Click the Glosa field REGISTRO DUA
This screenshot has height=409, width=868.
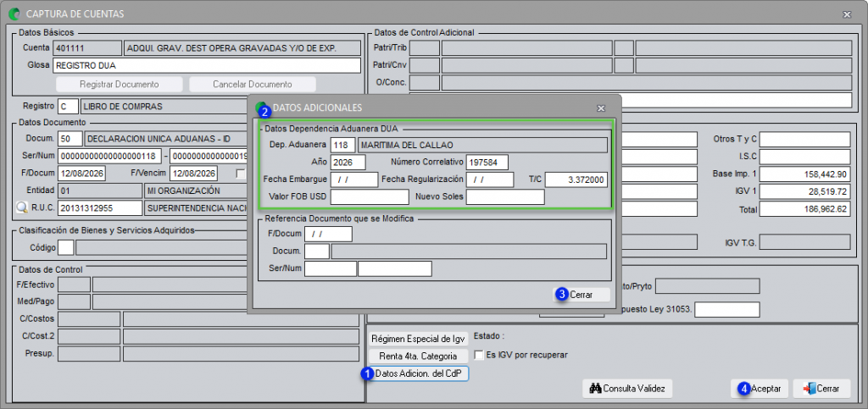(207, 66)
